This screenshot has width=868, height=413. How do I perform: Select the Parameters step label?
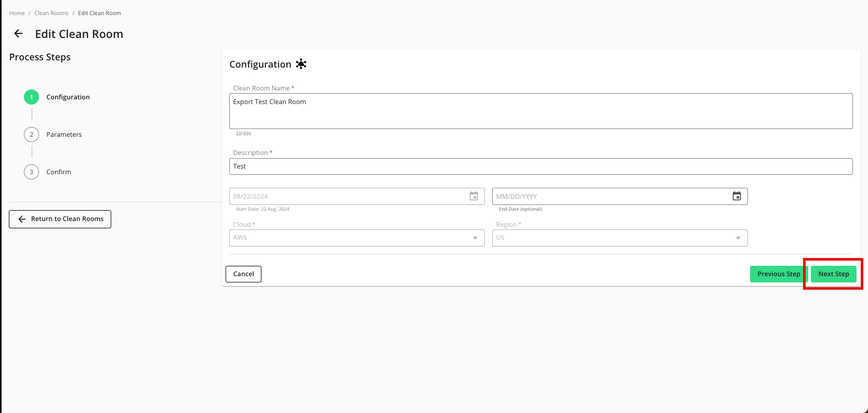pyautogui.click(x=64, y=135)
